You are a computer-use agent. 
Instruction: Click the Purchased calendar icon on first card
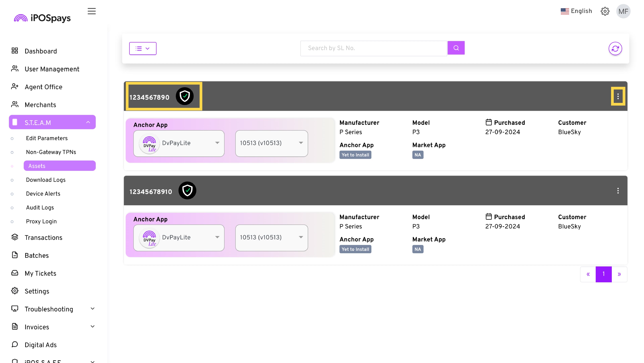pyautogui.click(x=489, y=122)
